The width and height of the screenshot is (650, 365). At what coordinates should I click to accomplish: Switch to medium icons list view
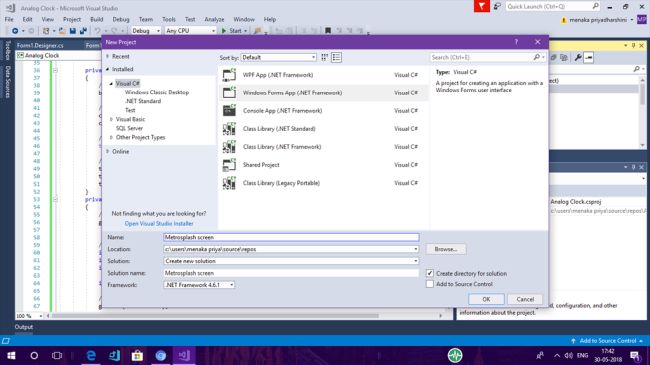click(x=336, y=57)
